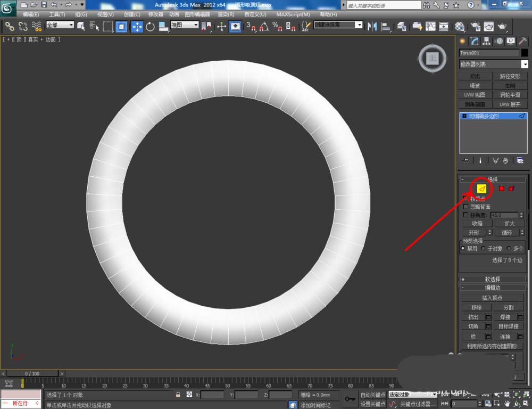Enable the 忽略背面 checkbox
Viewport: 532px width, 409px height.
466,207
